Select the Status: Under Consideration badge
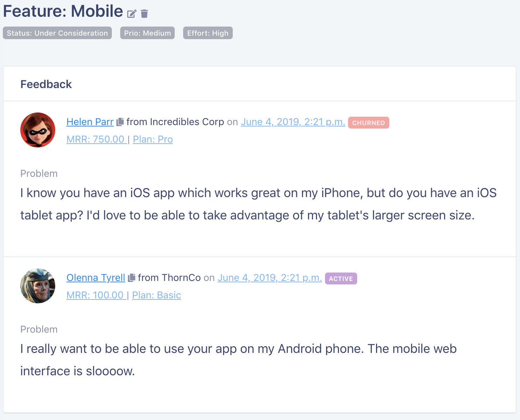 (57, 33)
